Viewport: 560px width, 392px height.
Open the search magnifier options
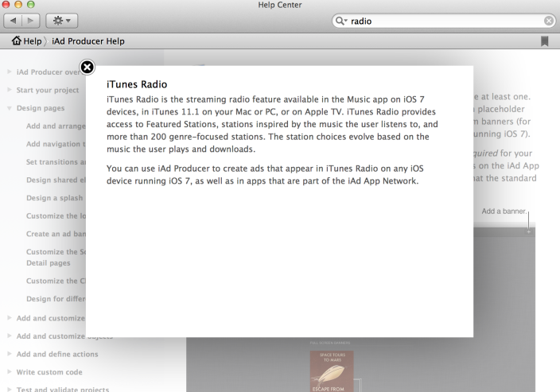341,21
